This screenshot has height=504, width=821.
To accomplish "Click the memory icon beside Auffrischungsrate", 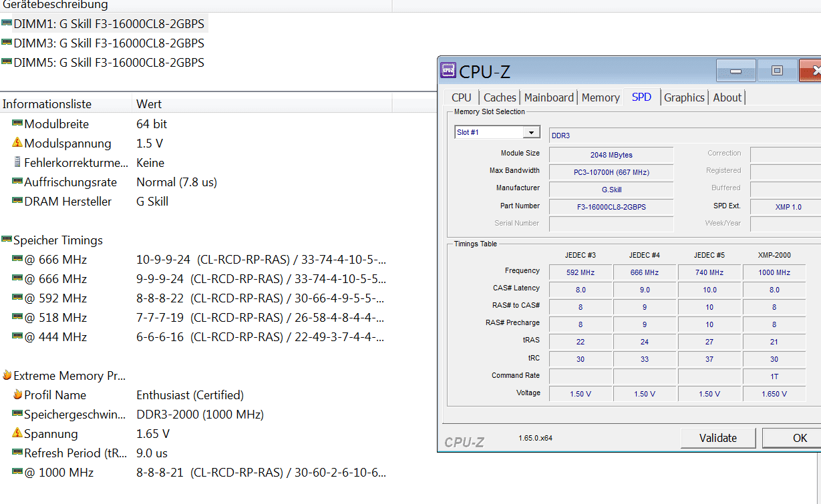I will (x=17, y=182).
